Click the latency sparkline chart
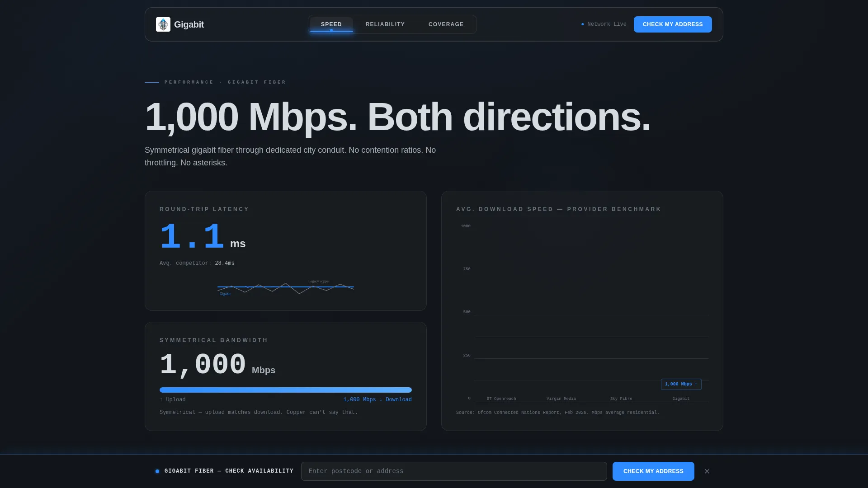 pyautogui.click(x=286, y=287)
